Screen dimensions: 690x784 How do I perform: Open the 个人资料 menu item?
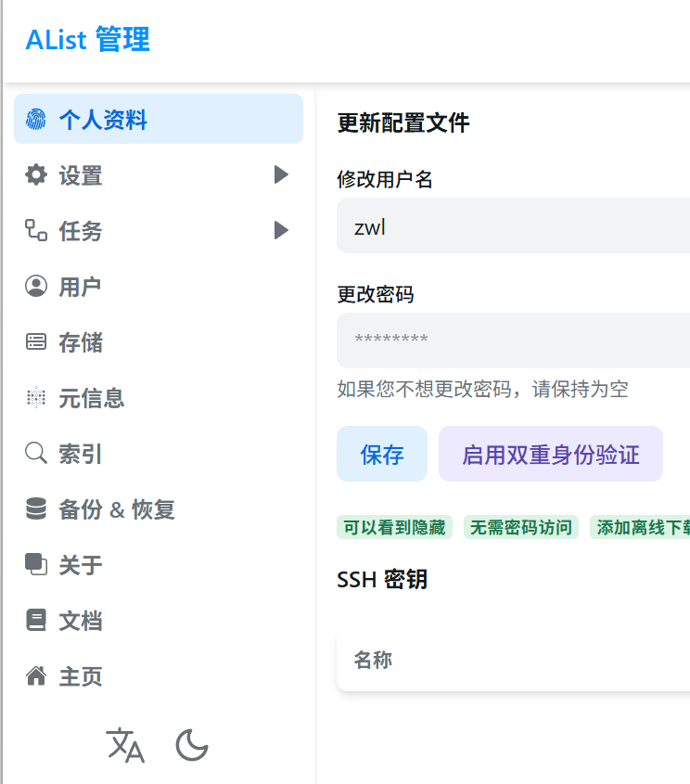(159, 119)
